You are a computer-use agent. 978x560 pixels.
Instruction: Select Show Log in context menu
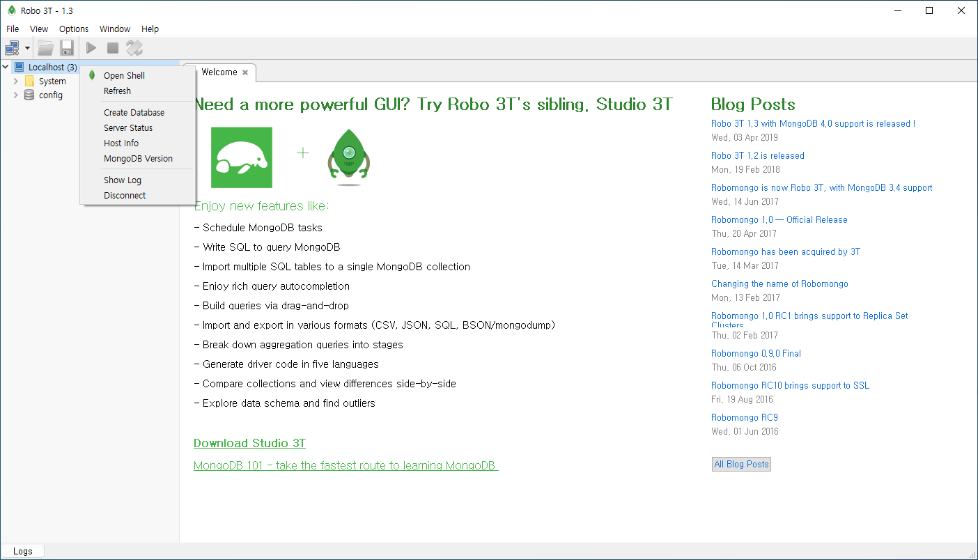click(x=138, y=180)
